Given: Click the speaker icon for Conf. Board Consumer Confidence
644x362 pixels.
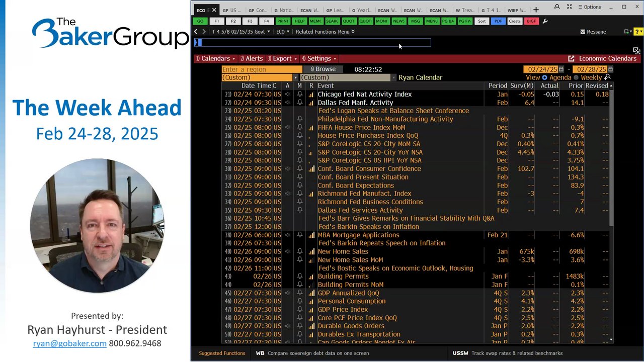Looking at the screenshot, I should click(x=288, y=169).
